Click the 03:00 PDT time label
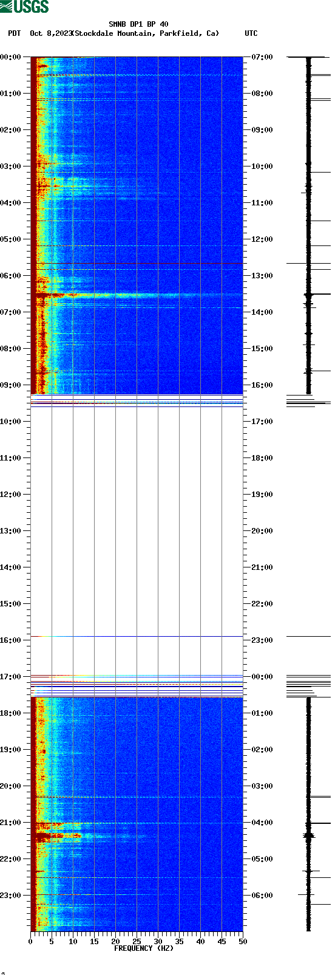 [11, 166]
